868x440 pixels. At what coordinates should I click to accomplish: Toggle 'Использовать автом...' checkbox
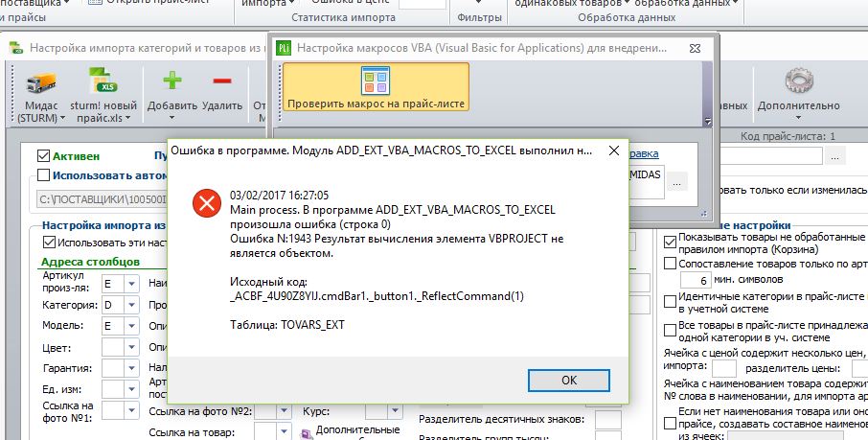(x=43, y=175)
